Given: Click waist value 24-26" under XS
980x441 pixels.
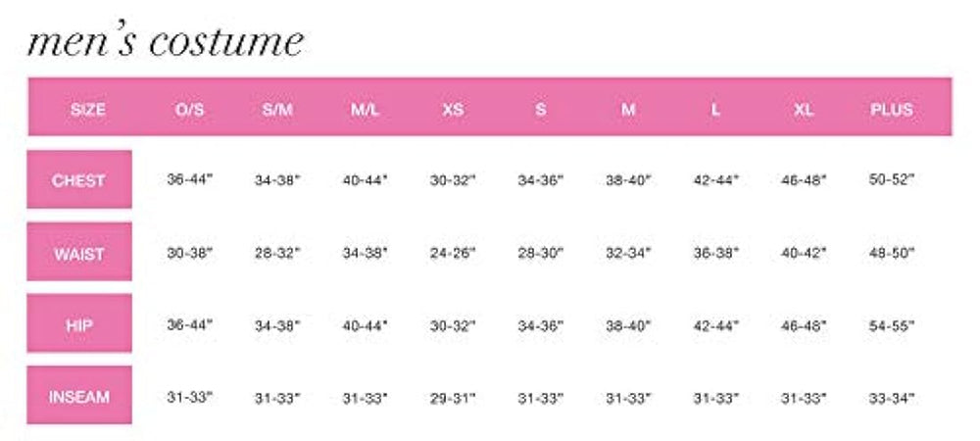Looking at the screenshot, I should point(453,253).
